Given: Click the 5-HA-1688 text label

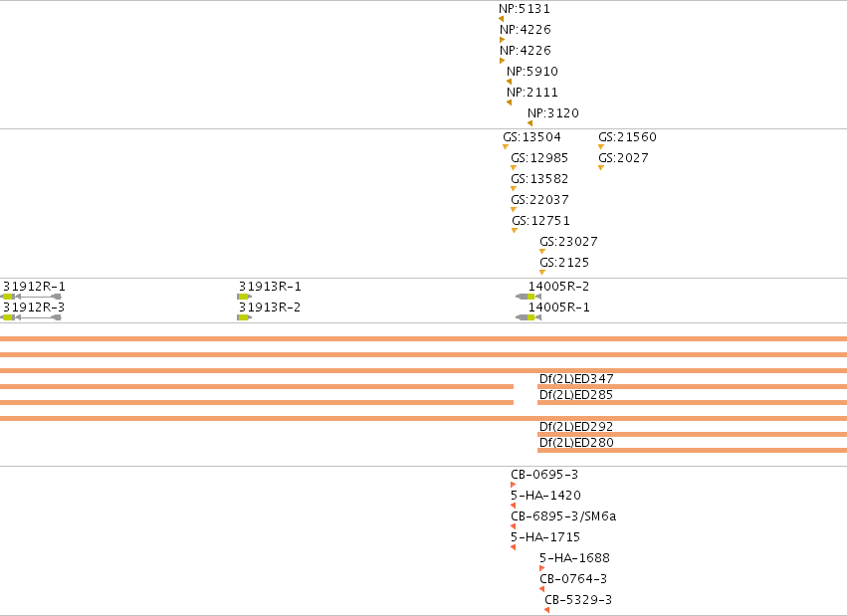Looking at the screenshot, I should [574, 558].
